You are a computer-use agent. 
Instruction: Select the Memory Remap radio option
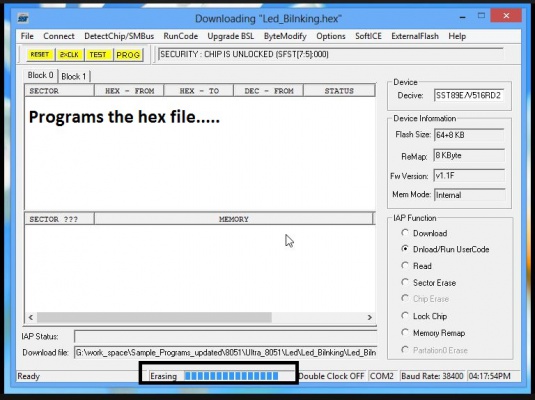[x=405, y=332]
